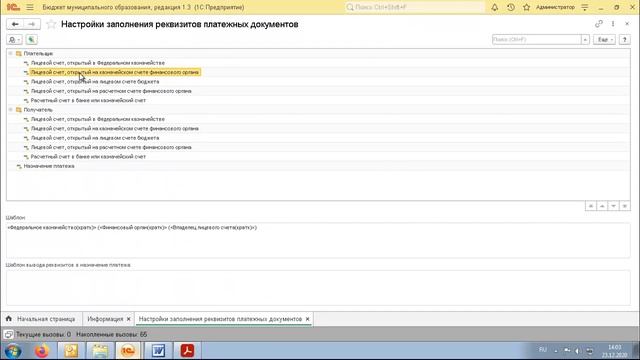Select Получатель's лицевом счете бюджета row
The height and width of the screenshot is (360, 640).
pyautogui.click(x=318, y=138)
